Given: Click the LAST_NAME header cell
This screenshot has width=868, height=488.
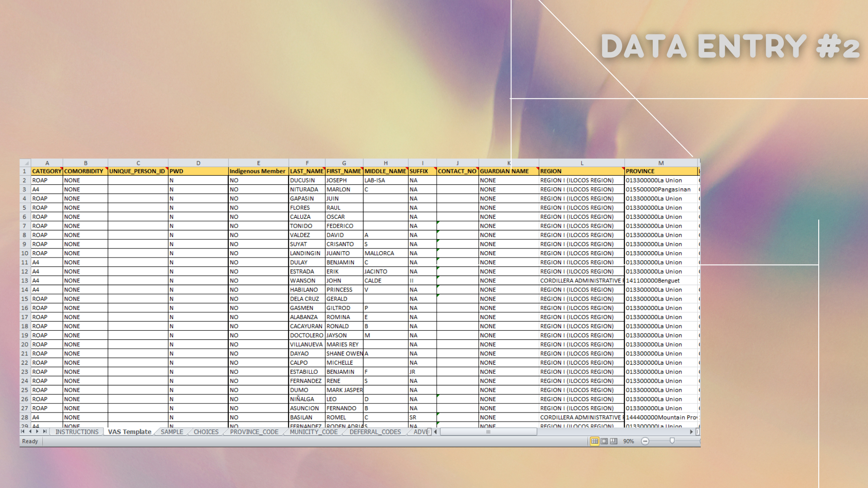Looking at the screenshot, I should pos(307,171).
